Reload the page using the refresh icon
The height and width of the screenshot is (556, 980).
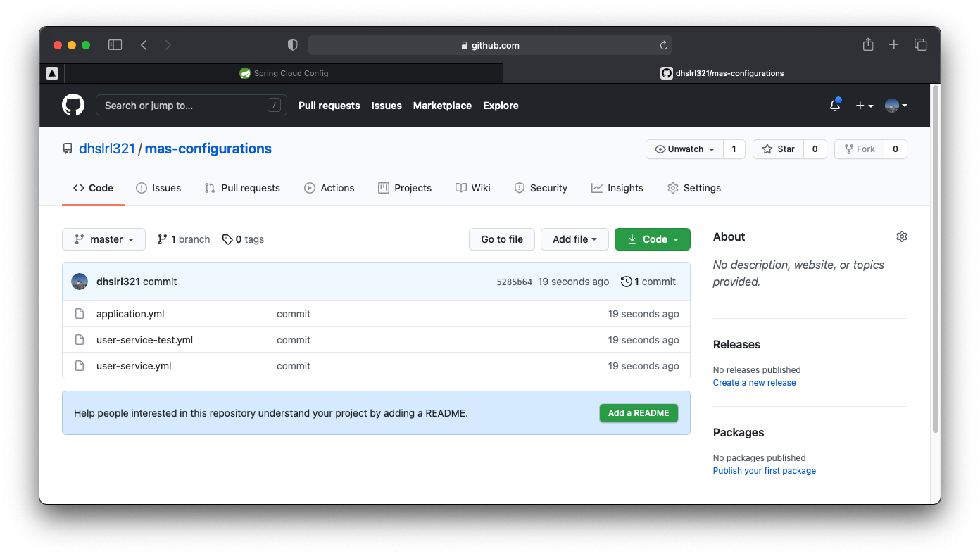click(x=663, y=45)
